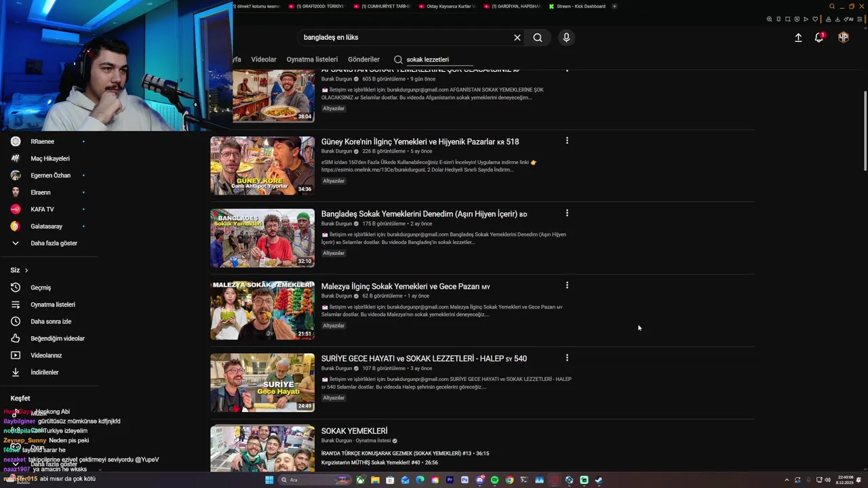Click Altyazılar badge under SURİYE video
Image resolution: width=868 pixels, height=488 pixels.
coord(334,398)
